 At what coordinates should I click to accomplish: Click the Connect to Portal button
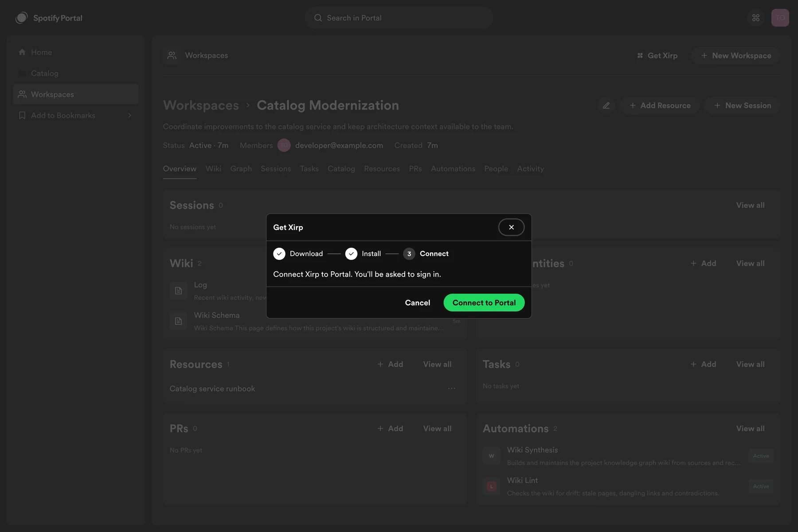pos(484,303)
